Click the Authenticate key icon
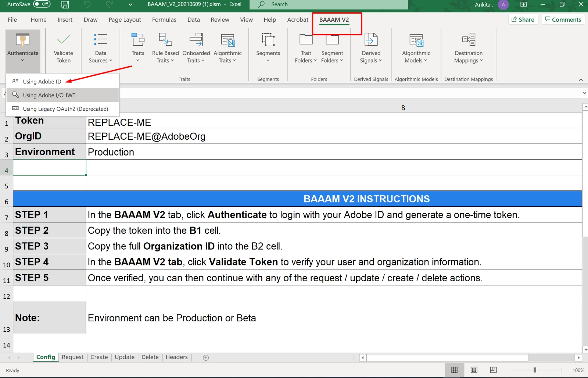 23,40
